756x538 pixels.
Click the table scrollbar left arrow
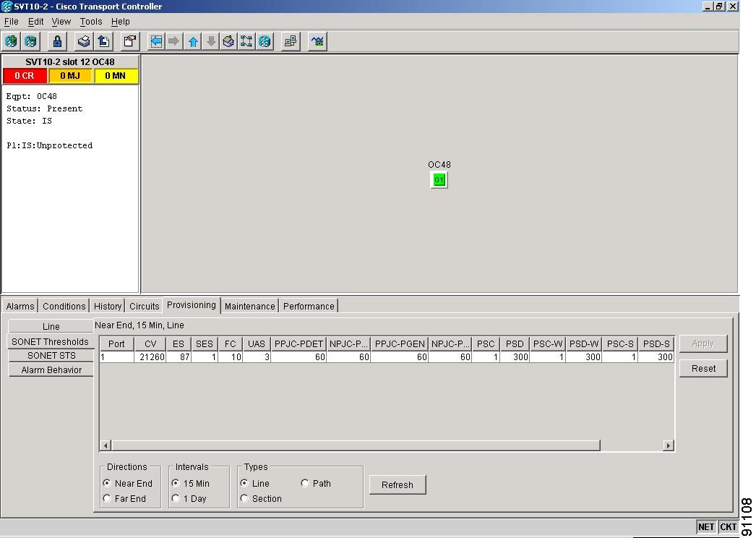click(106, 445)
